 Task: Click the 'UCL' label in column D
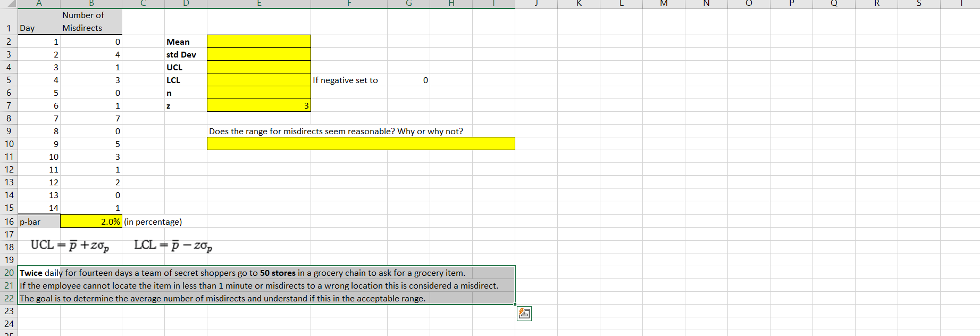pos(174,67)
